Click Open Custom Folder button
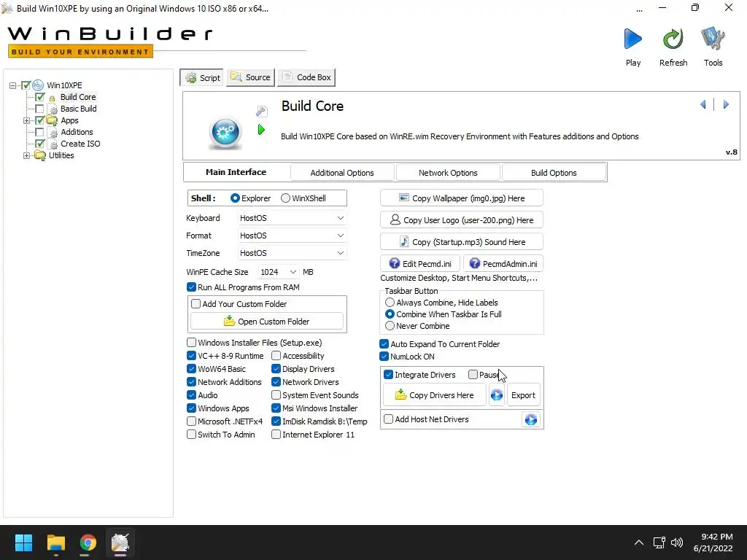The width and height of the screenshot is (747, 560). tap(267, 322)
